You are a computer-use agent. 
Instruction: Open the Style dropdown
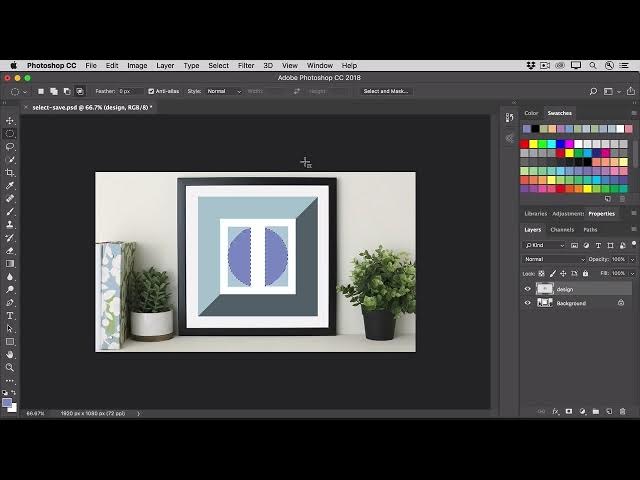click(223, 91)
